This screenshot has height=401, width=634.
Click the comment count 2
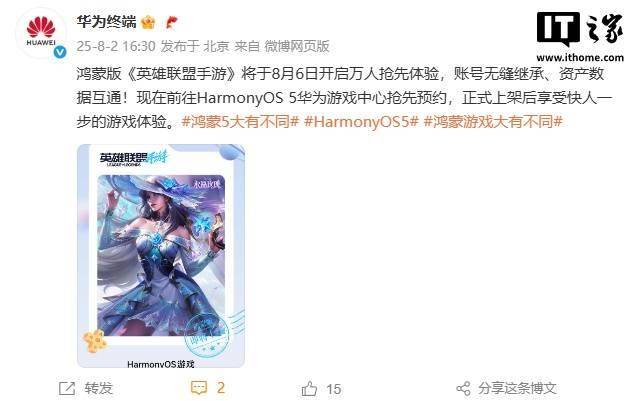[220, 388]
